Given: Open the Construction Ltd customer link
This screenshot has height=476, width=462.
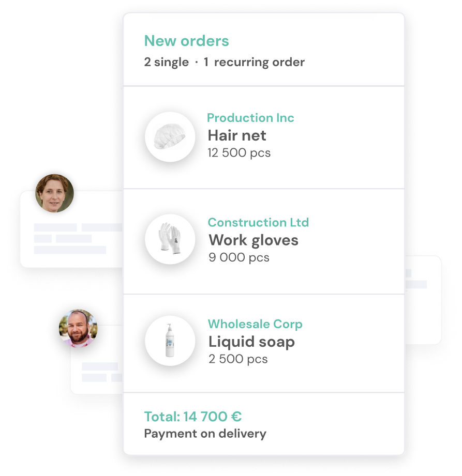Looking at the screenshot, I should [x=258, y=222].
